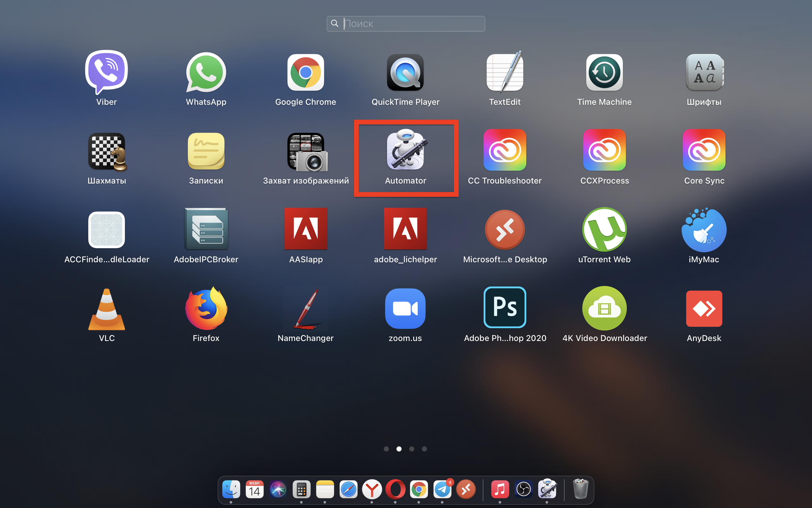Viewport: 812px width, 508px height.
Task: Open the Шрифты font app
Action: pyautogui.click(x=704, y=72)
